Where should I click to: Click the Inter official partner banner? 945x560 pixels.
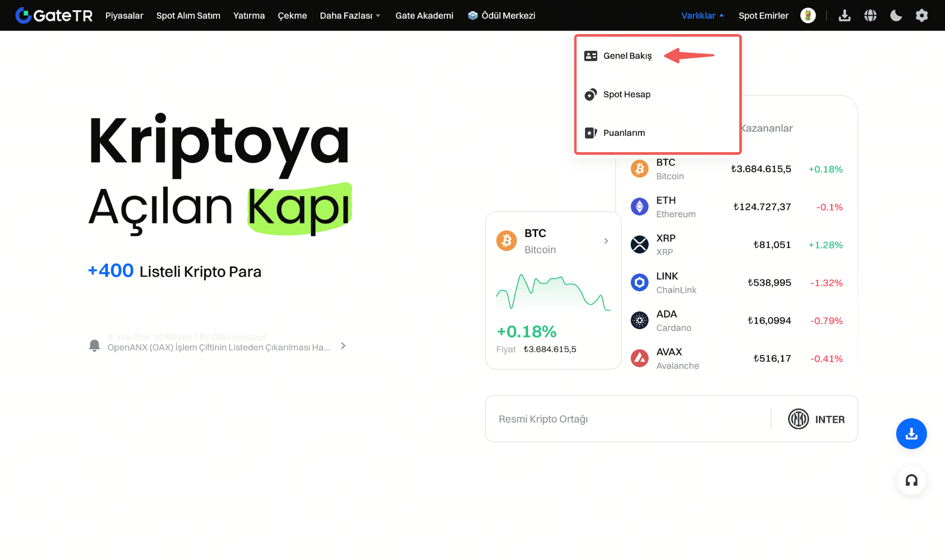pyautogui.click(x=671, y=419)
